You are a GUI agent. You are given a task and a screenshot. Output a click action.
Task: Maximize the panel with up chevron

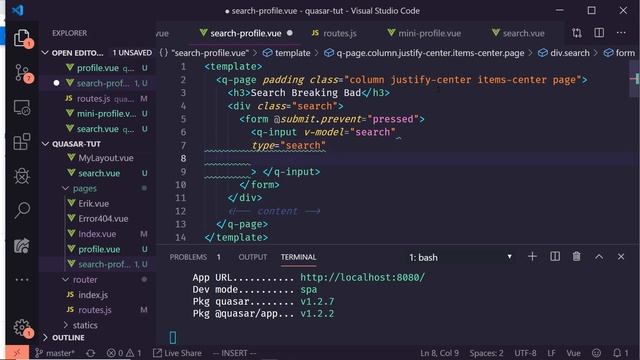pyautogui.click(x=599, y=257)
